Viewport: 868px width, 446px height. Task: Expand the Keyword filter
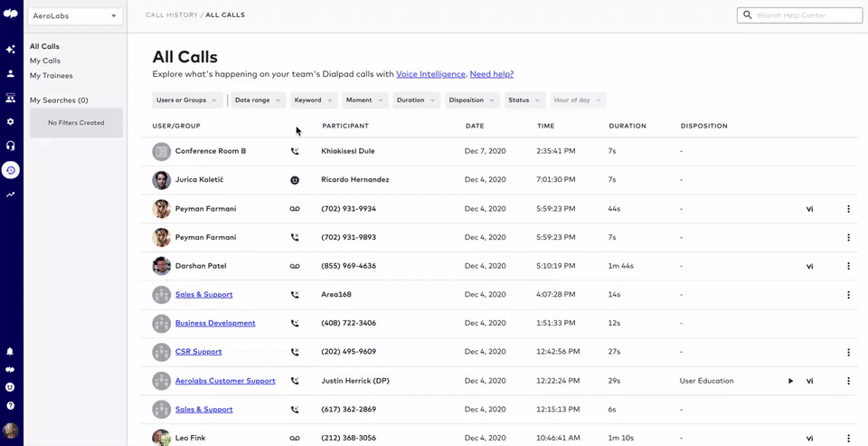point(314,100)
